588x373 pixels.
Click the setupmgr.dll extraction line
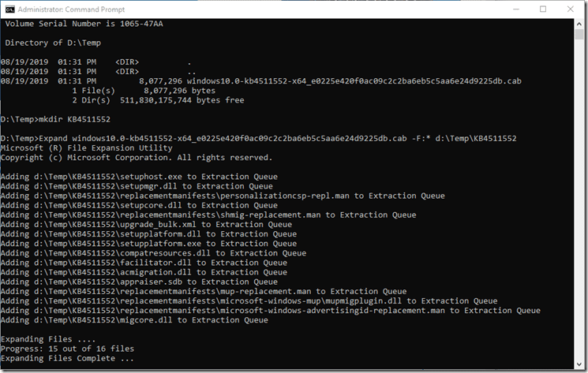click(x=137, y=186)
